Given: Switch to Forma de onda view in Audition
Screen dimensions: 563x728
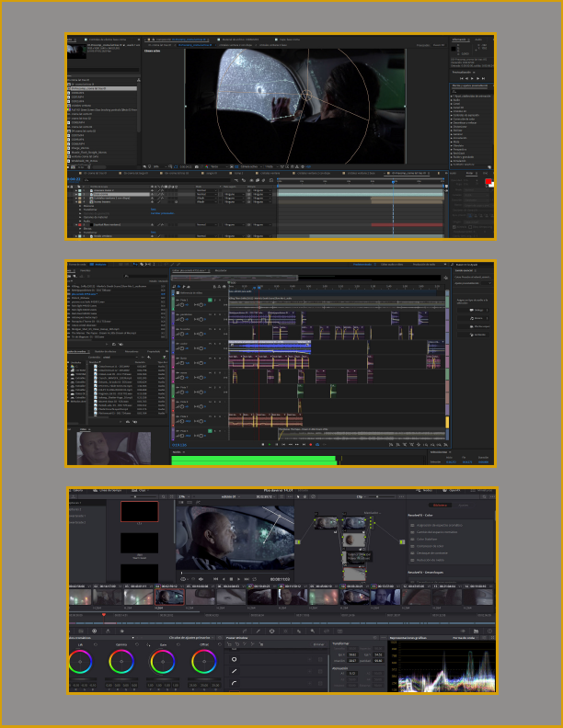Looking at the screenshot, I should coord(77,264).
